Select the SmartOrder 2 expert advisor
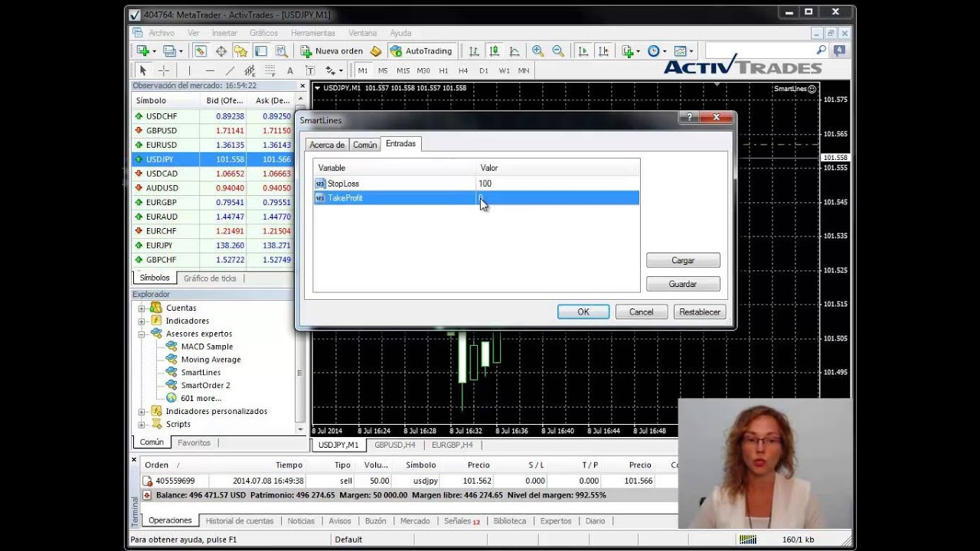 pos(205,386)
